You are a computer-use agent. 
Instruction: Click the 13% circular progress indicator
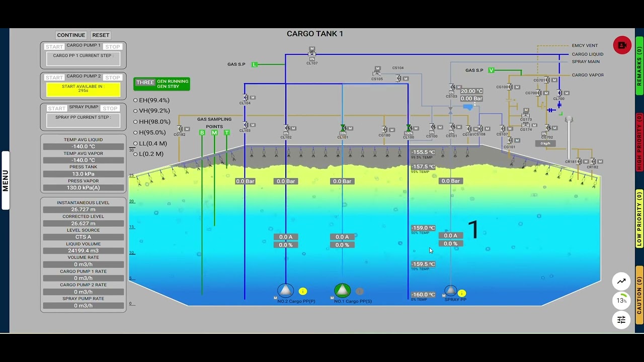(x=621, y=301)
